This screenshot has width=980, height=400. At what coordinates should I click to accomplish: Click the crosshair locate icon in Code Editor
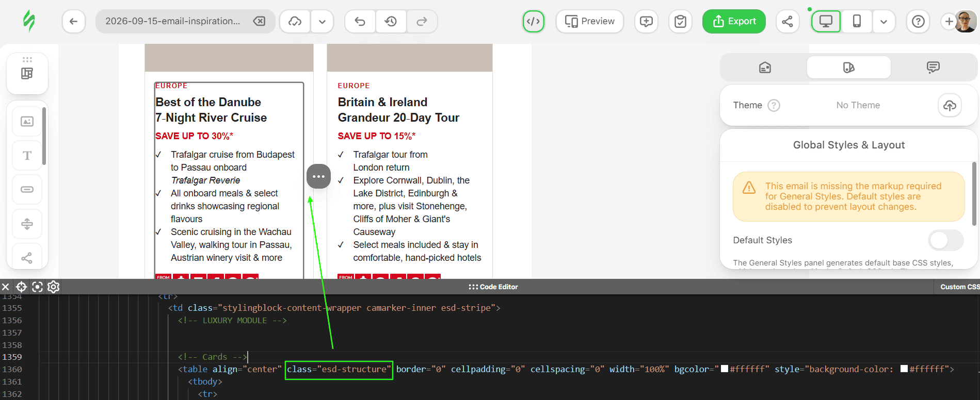pyautogui.click(x=21, y=287)
